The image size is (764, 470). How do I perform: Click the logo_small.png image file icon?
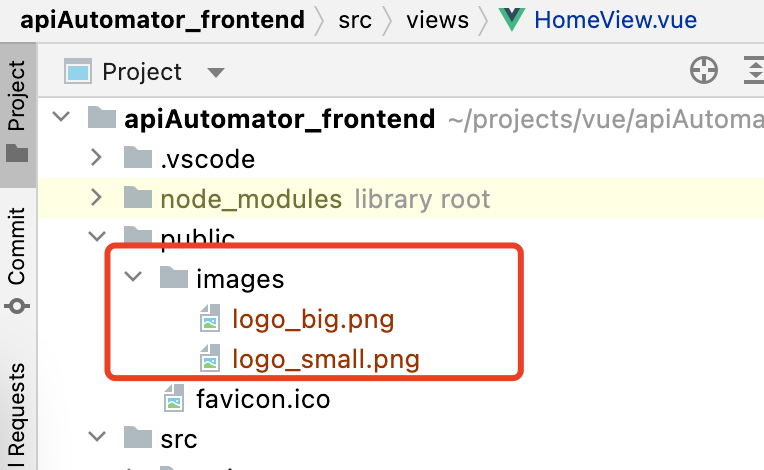(x=210, y=358)
